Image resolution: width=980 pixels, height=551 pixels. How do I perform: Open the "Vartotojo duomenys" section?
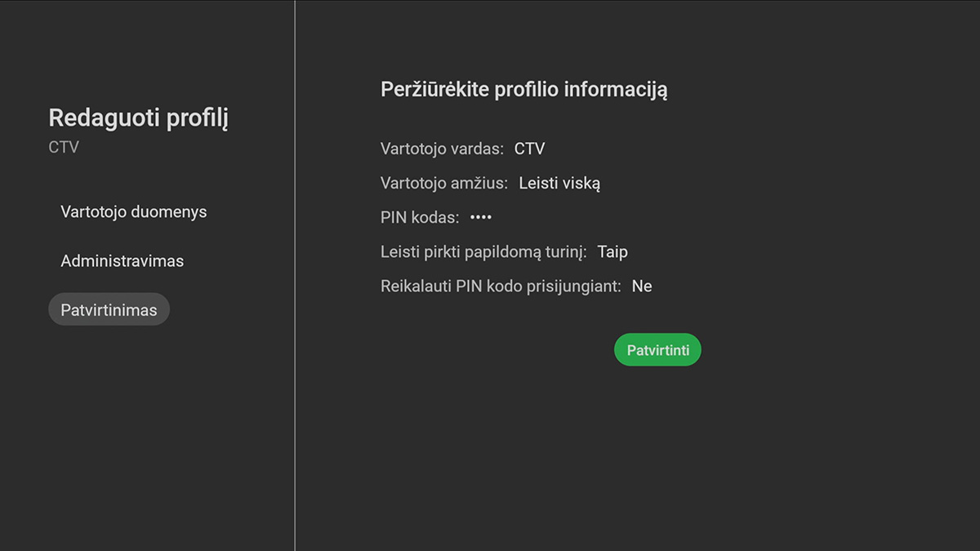coord(133,211)
